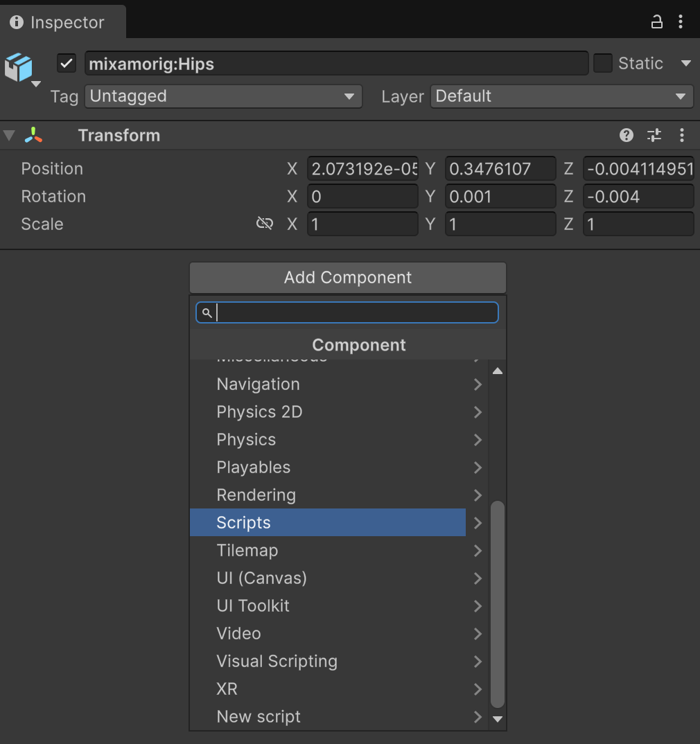
Task: Open the Static flags dropdown arrow
Action: click(x=686, y=64)
